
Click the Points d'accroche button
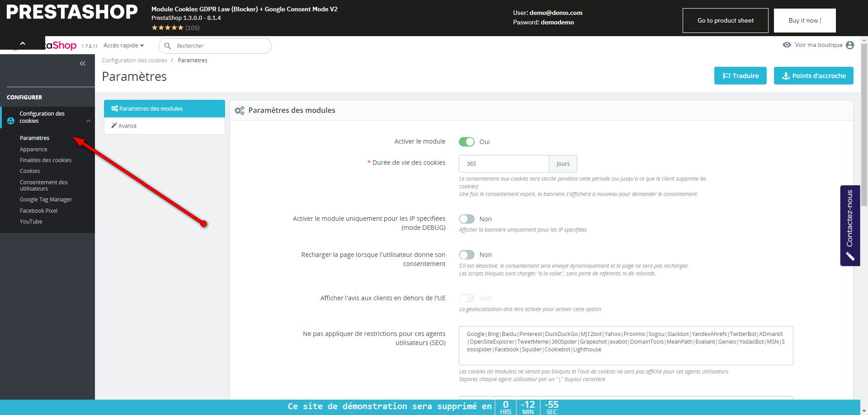814,76
